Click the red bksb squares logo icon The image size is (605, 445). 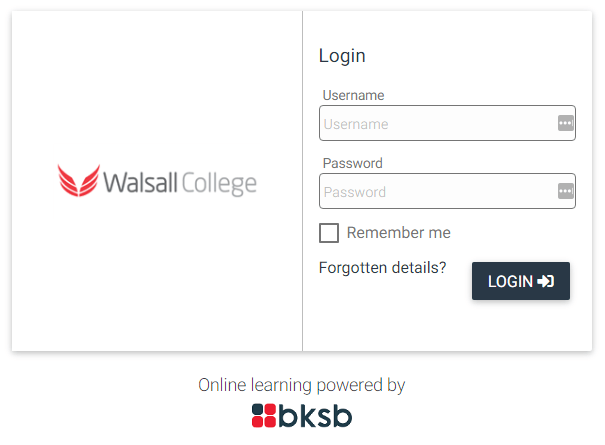pos(263,415)
